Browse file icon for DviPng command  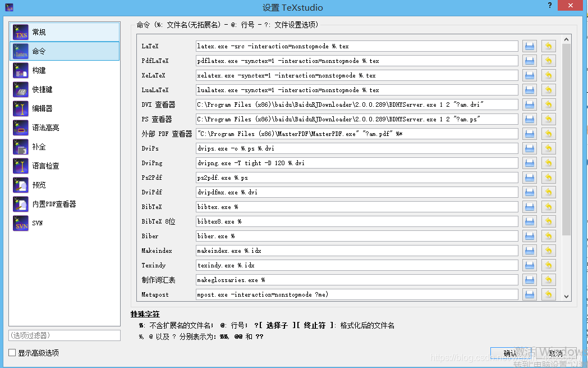tap(530, 163)
